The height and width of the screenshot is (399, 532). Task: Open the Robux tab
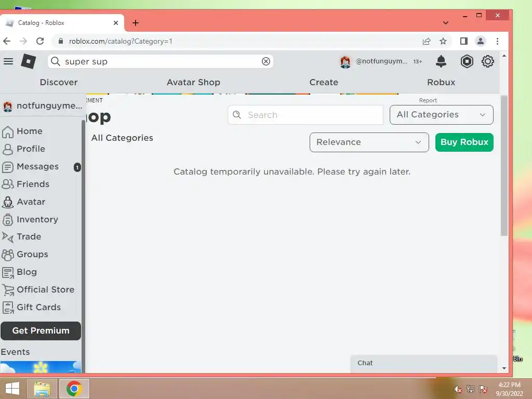(x=441, y=83)
